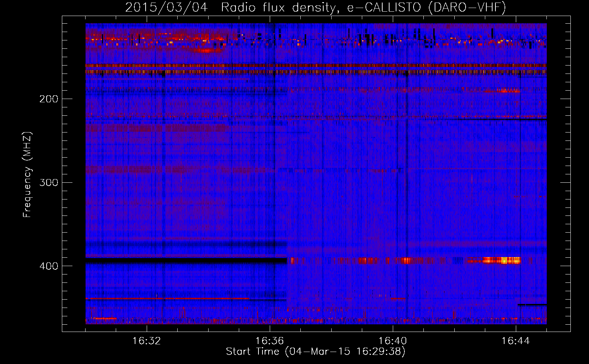Click the 16:40 time tick label
Viewport: 589px width, 364px height.
click(392, 341)
